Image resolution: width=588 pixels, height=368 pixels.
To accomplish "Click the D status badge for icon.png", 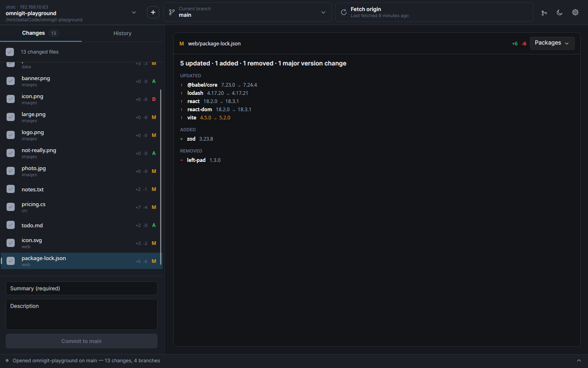I will tap(154, 99).
